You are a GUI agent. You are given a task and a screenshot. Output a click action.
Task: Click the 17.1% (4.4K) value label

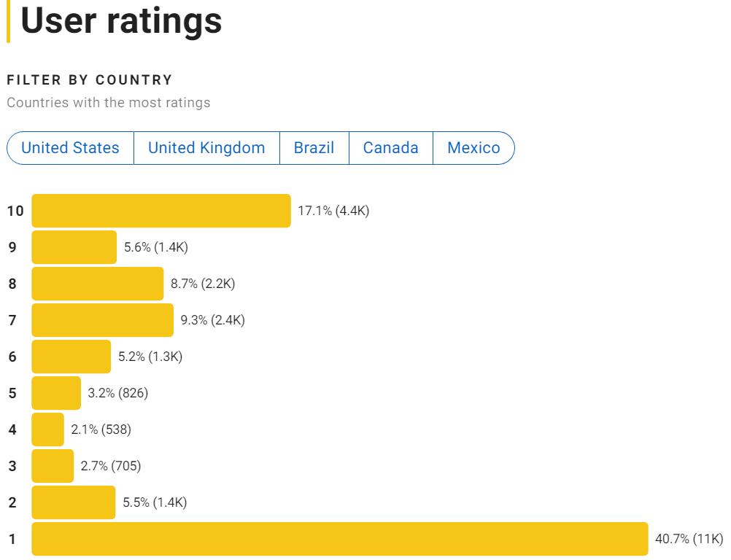333,211
